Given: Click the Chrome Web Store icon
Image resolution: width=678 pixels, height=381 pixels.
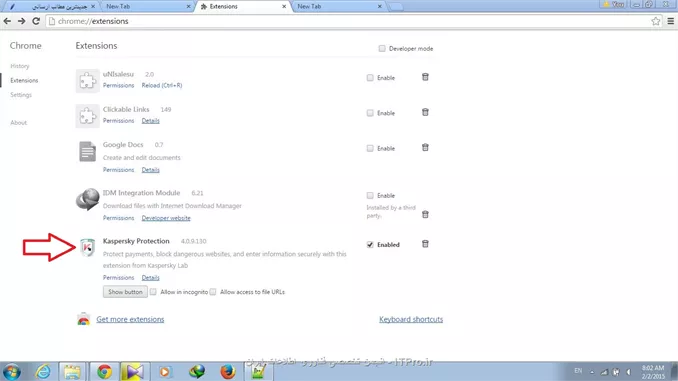Looking at the screenshot, I should pyautogui.click(x=83, y=319).
